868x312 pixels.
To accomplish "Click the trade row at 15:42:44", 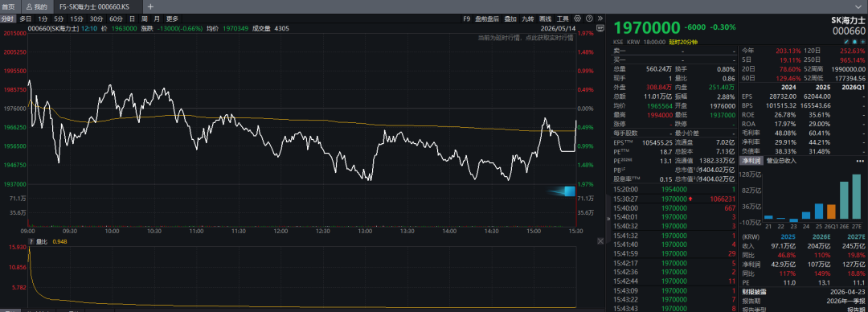I will pyautogui.click(x=675, y=281).
